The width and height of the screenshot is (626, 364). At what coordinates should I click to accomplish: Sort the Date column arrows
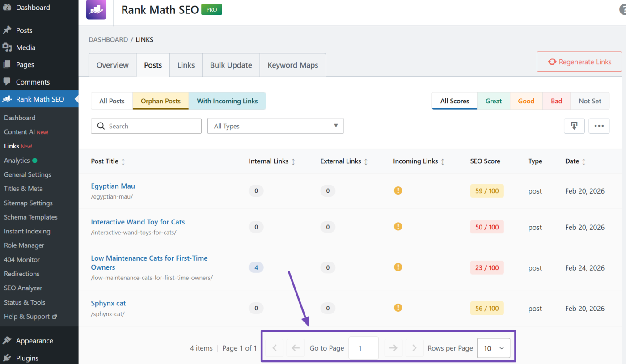click(x=584, y=161)
